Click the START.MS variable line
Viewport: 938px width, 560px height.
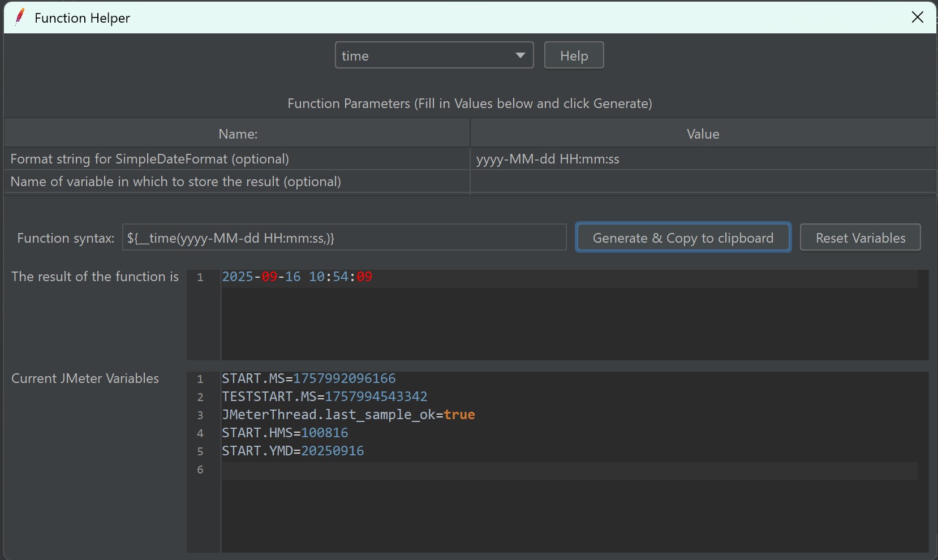coord(308,378)
